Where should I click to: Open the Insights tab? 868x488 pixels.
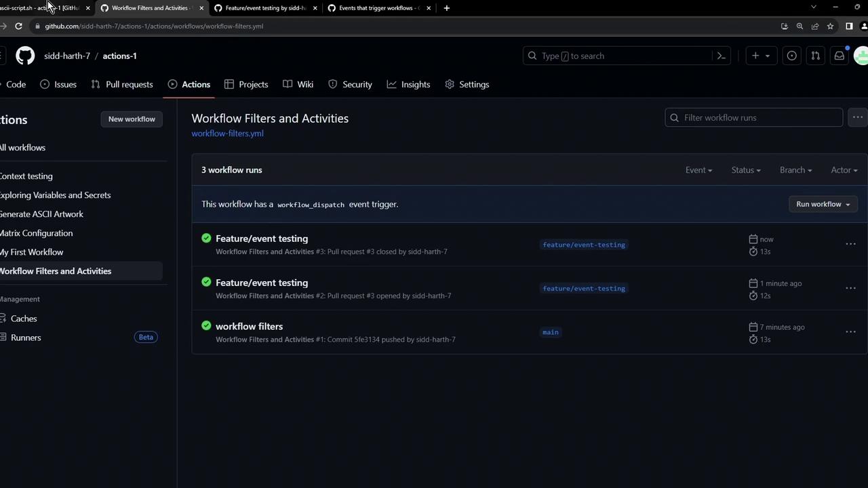408,84
